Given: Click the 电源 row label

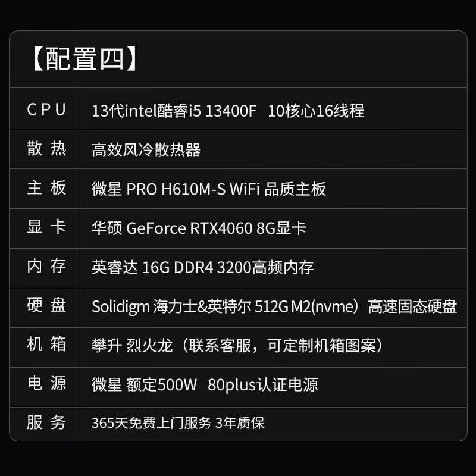Looking at the screenshot, I should coord(46,384).
